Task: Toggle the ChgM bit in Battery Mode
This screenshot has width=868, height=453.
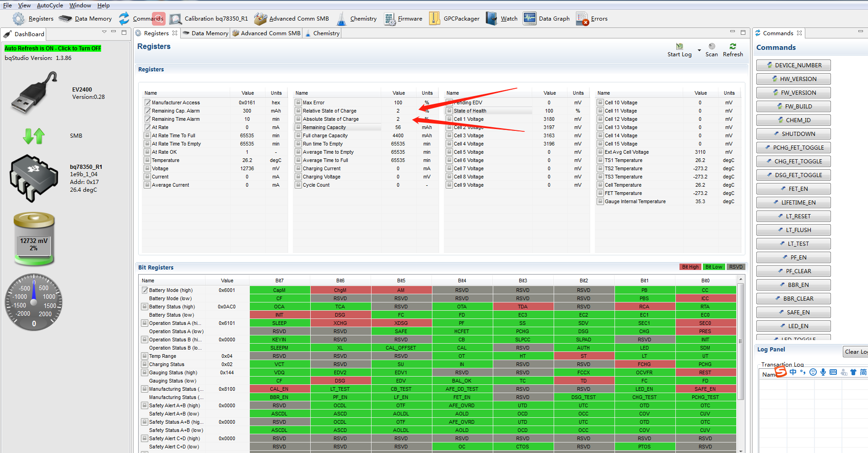Action: 340,290
